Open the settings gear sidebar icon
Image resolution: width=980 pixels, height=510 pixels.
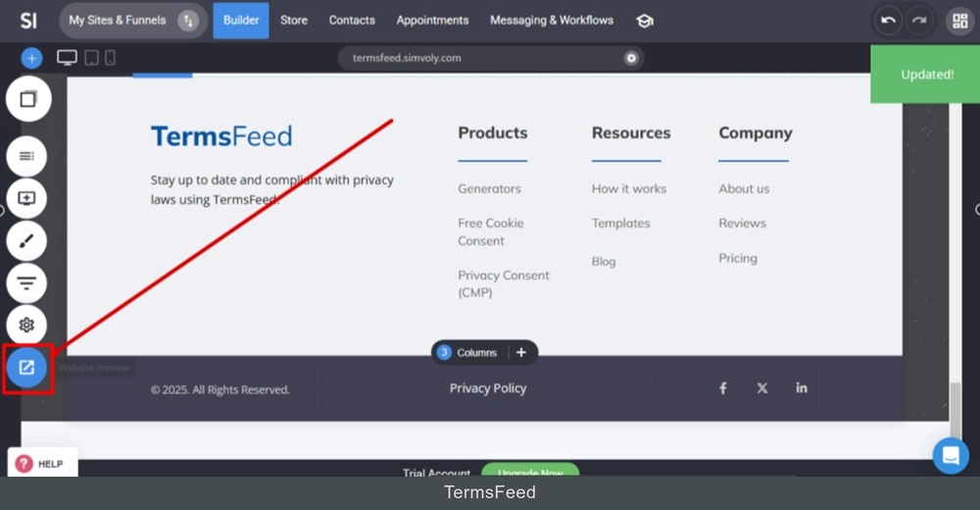point(26,326)
